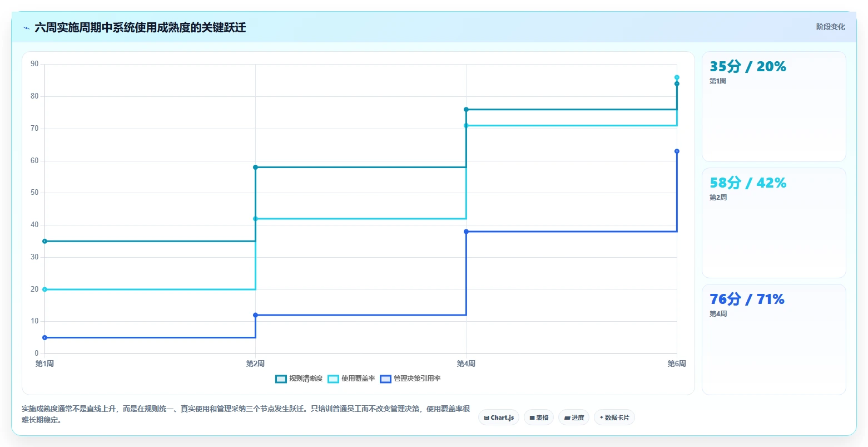Select the 规则清晰度 point at 第4周 (76)
Viewport: 868px width, 447px height.
pos(466,109)
